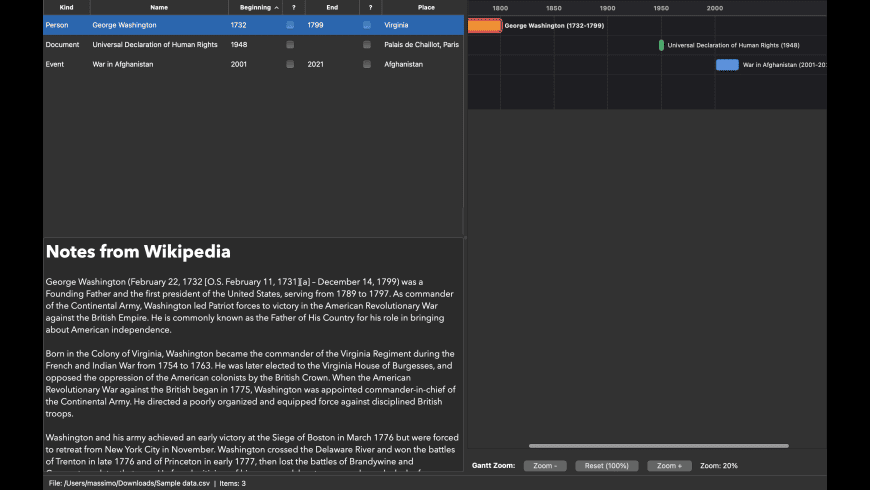Click the Place column header
Image resolution: width=870 pixels, height=490 pixels.
pos(426,7)
